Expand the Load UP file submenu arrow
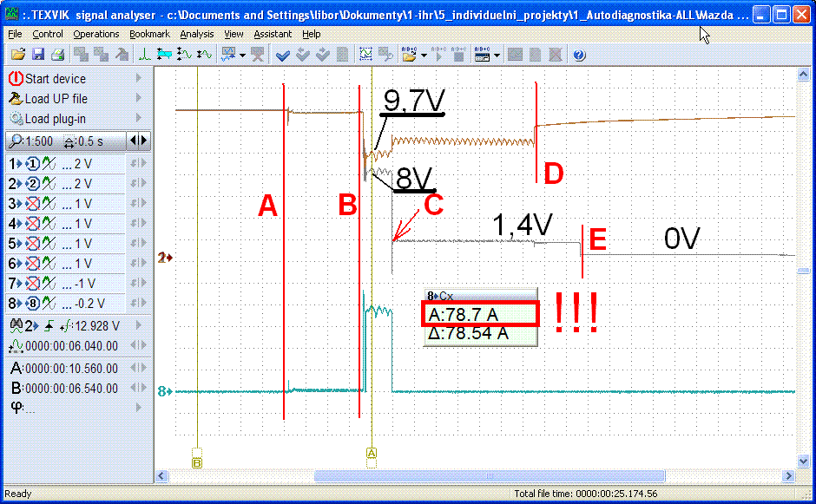 click(x=138, y=98)
